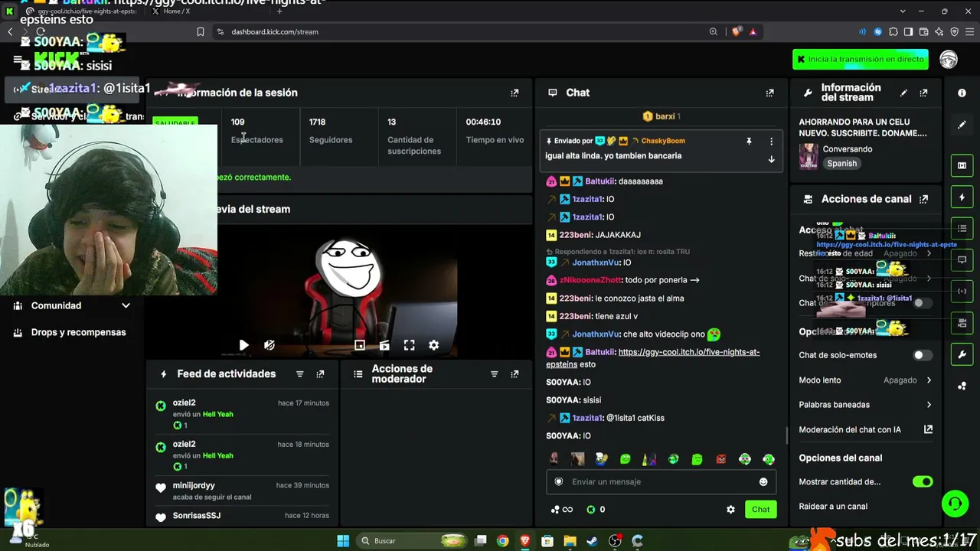
Task: Enter fullscreen on stream preview
Action: 410,345
